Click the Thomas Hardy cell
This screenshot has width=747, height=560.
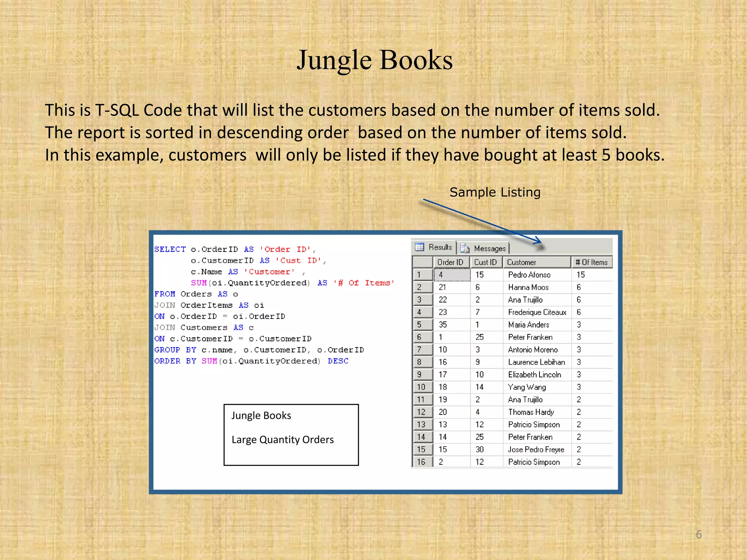537,412
